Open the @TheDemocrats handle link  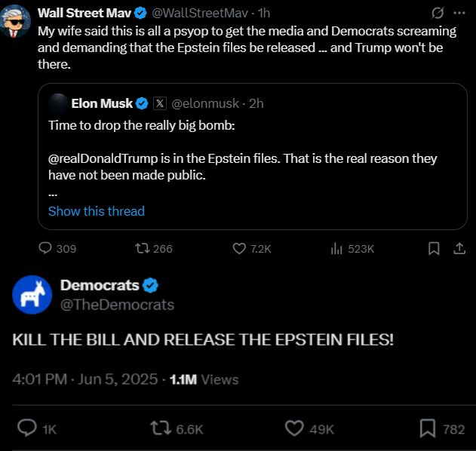(x=117, y=305)
